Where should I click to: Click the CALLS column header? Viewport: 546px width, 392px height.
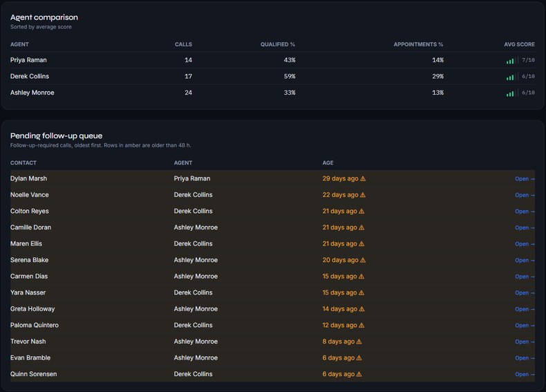183,44
